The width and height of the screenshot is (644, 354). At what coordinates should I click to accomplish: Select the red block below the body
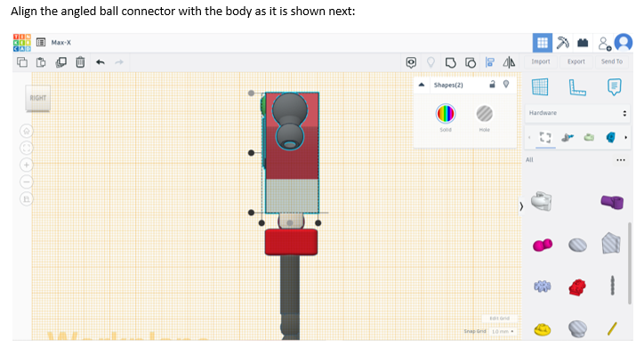[x=291, y=242]
